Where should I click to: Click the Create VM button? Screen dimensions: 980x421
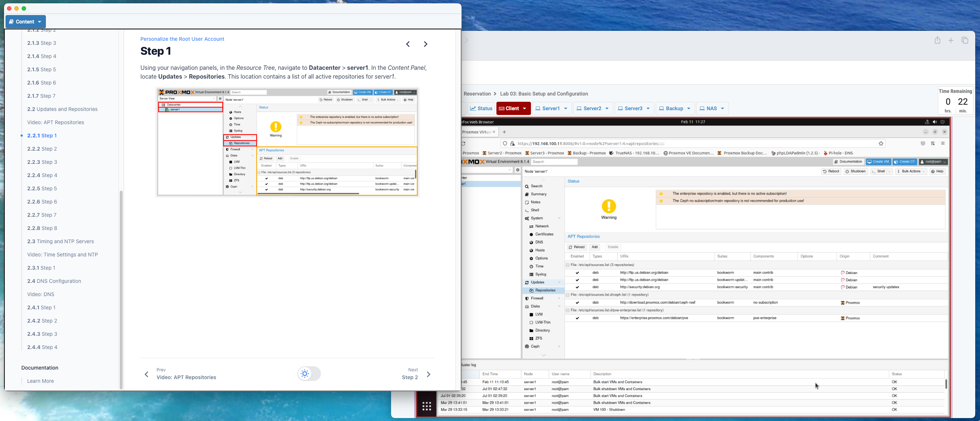[878, 162]
